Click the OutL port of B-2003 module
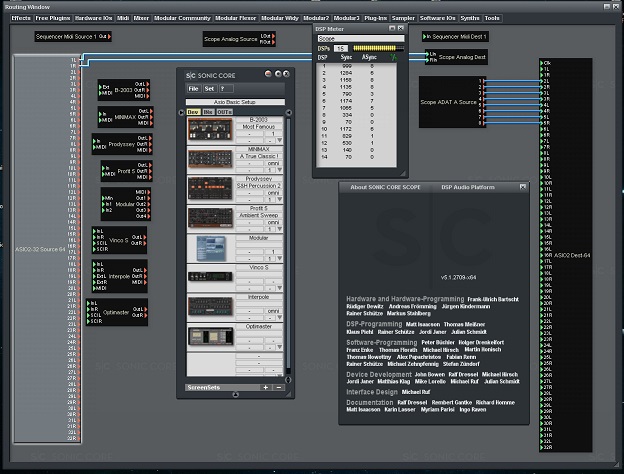Viewport: 624px width, 474px height. [x=148, y=84]
